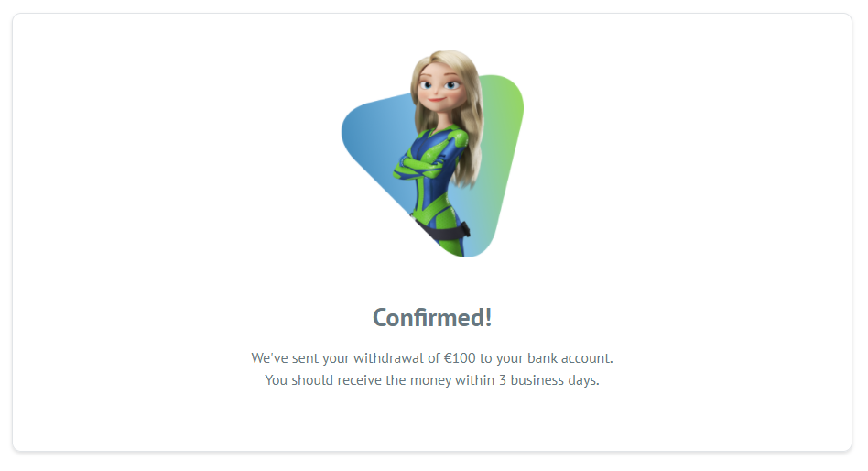Click the blue left side of triangle

click(371, 133)
